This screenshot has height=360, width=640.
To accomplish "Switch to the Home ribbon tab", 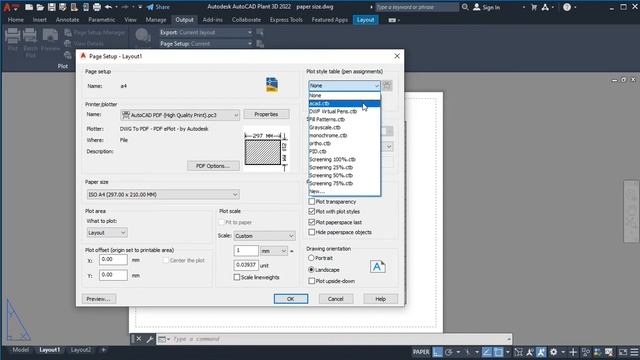I will 16,20.
